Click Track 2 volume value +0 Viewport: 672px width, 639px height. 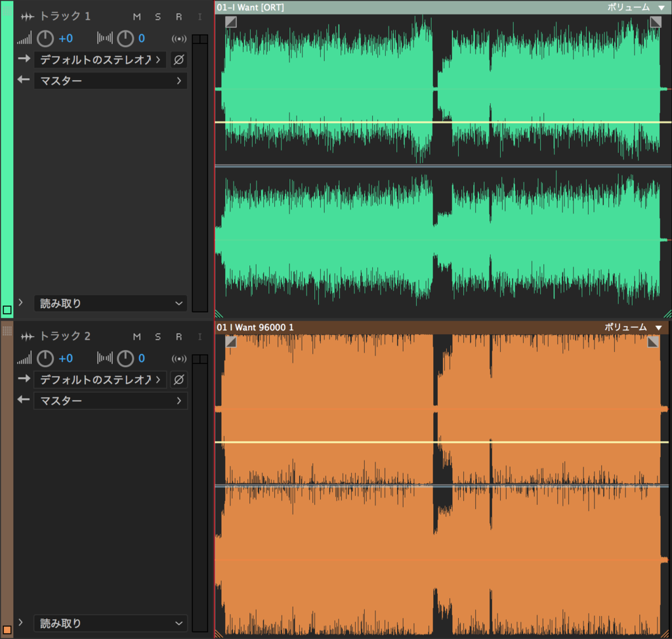pos(66,359)
